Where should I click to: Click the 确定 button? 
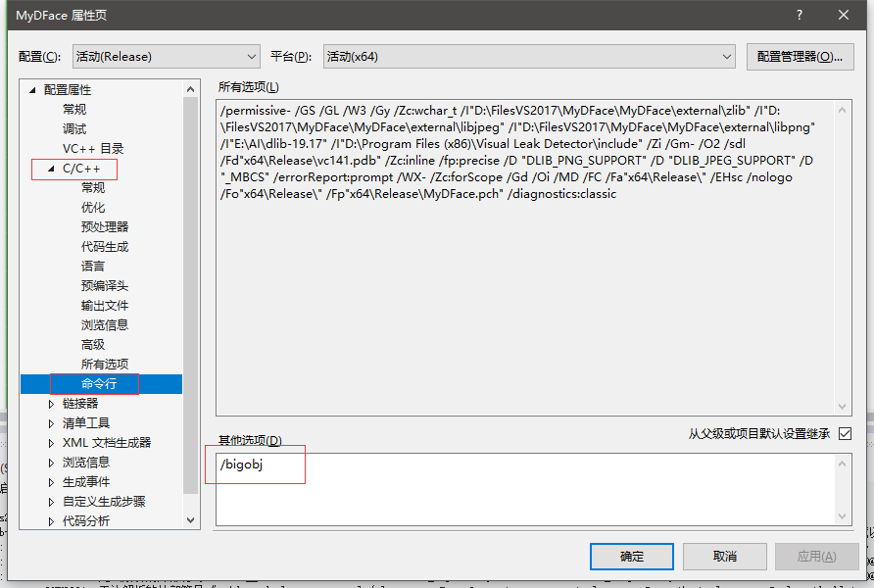[x=632, y=557]
